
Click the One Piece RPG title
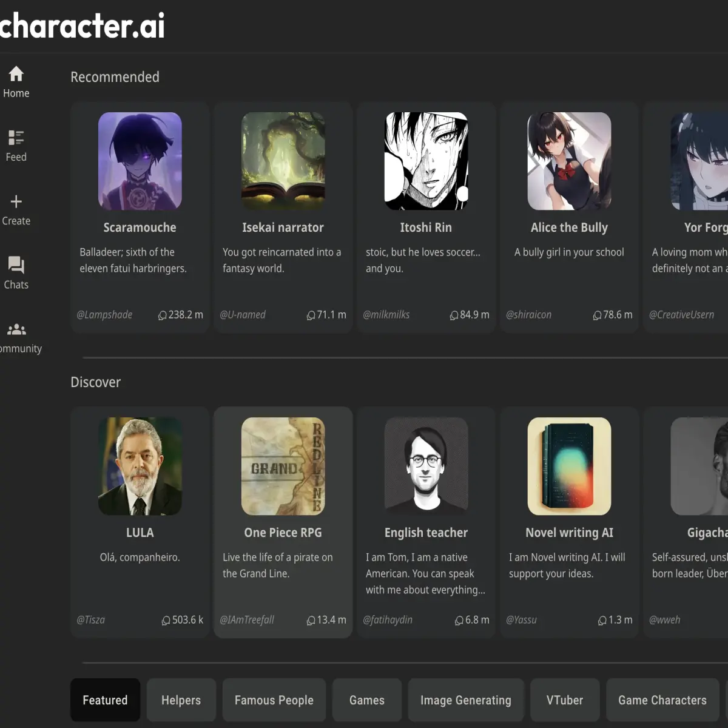(283, 533)
